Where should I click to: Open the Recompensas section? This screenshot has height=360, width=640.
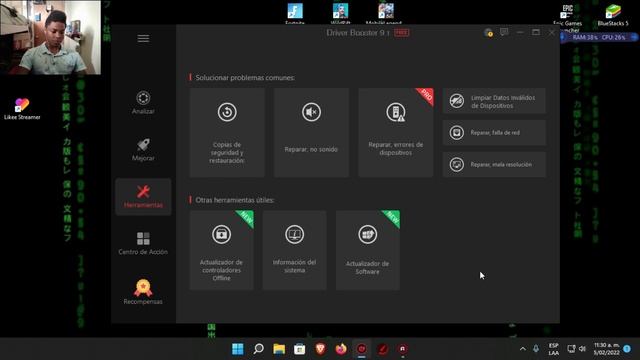coord(143,291)
